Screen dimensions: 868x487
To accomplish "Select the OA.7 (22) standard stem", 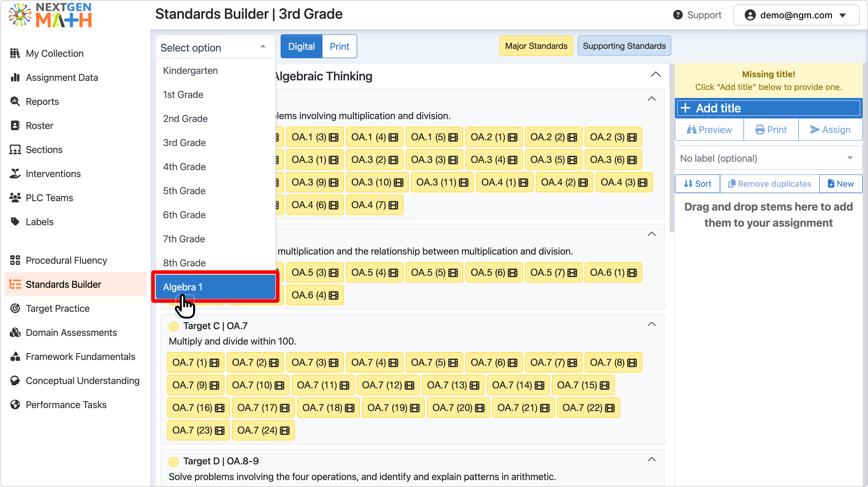I will click(588, 408).
